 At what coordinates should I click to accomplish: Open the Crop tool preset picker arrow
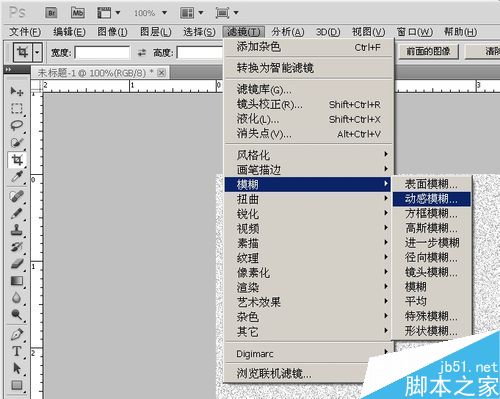point(37,52)
